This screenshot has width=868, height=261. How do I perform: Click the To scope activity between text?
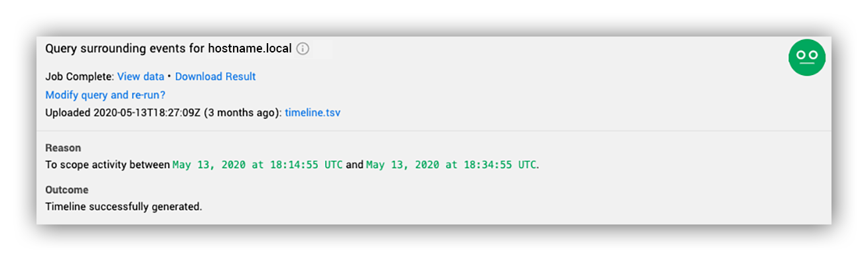tap(108, 165)
